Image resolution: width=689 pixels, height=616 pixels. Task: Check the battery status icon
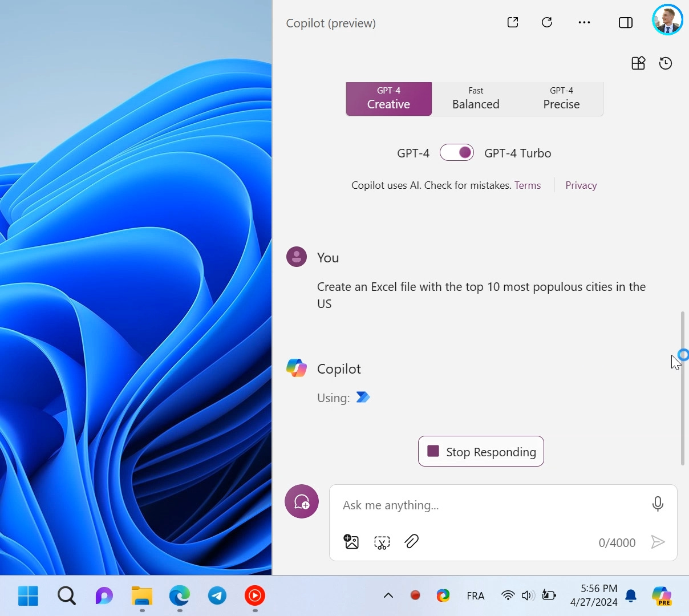click(x=549, y=595)
